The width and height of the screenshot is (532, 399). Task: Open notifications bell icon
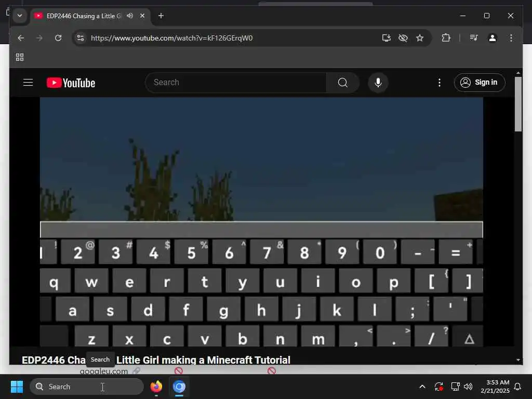click(518, 387)
